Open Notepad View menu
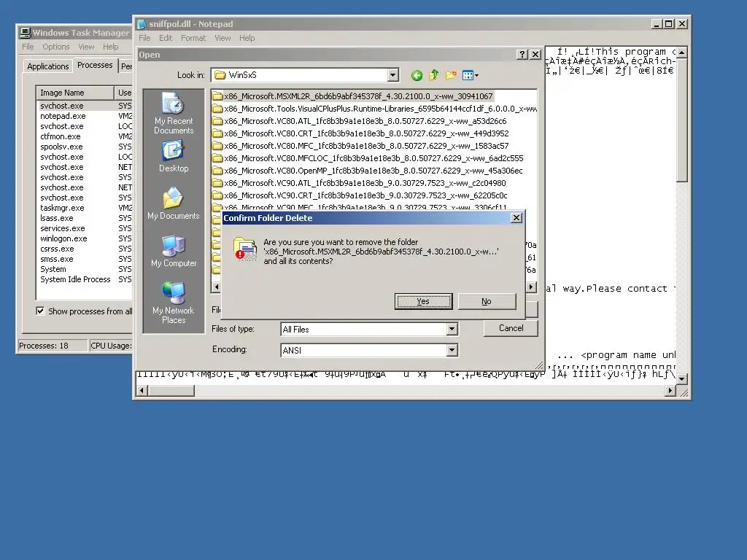This screenshot has width=747, height=560. [x=222, y=38]
